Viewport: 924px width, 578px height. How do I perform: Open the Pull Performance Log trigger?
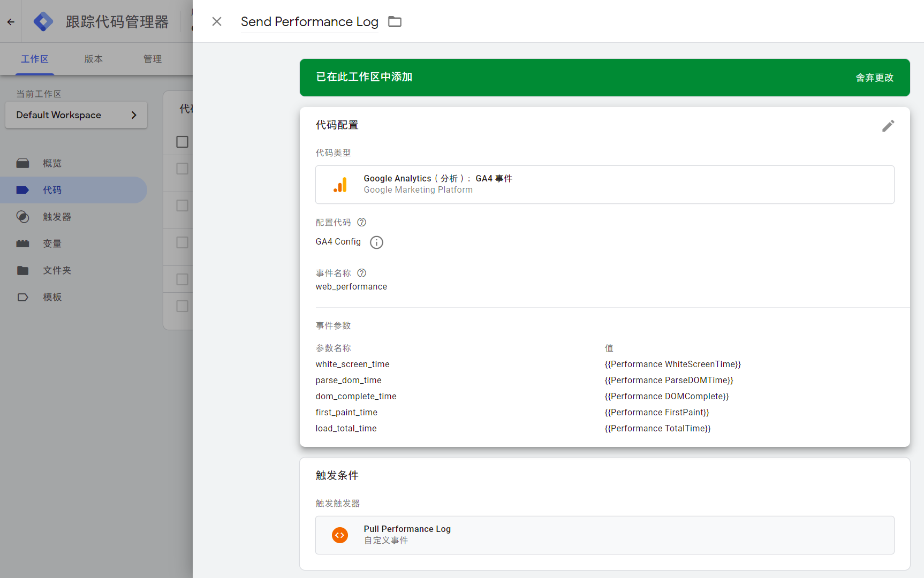click(x=605, y=535)
